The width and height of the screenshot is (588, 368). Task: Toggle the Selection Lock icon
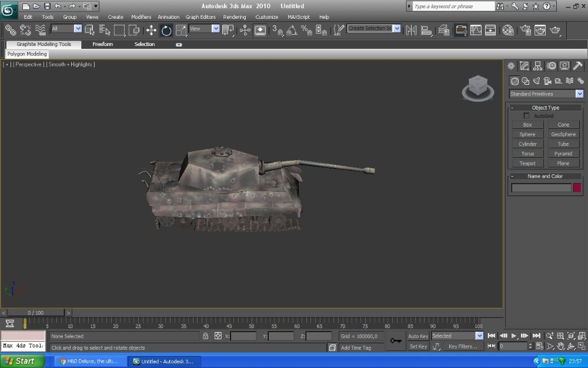coord(205,336)
